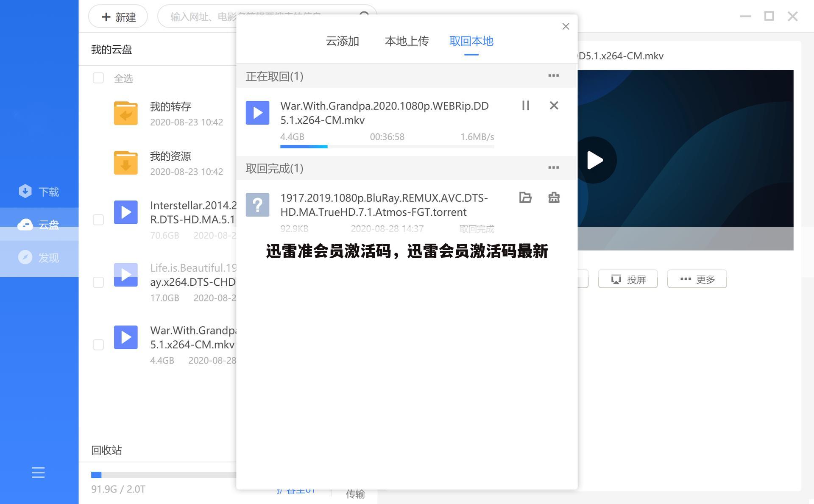This screenshot has height=504, width=814.
Task: Select the 我的云盘 heading
Action: coord(112,50)
